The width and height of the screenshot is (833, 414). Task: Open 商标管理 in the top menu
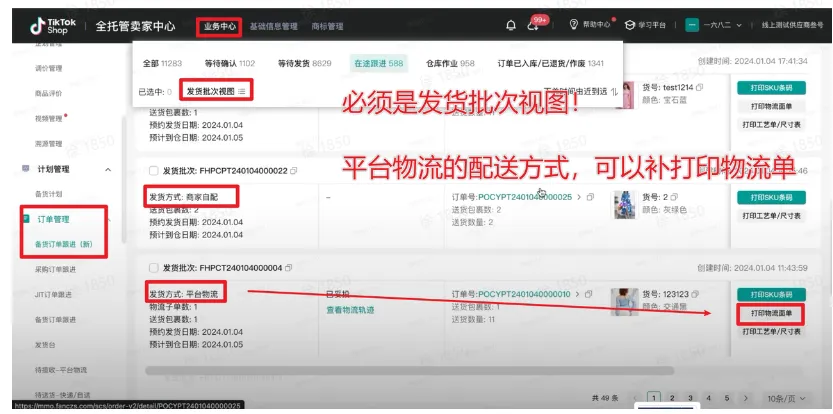click(x=327, y=26)
